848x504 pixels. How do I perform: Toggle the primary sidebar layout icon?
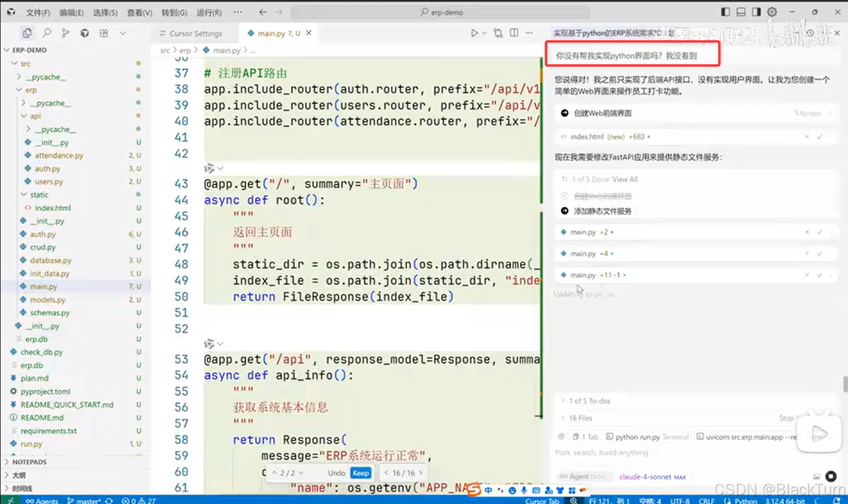(725, 12)
